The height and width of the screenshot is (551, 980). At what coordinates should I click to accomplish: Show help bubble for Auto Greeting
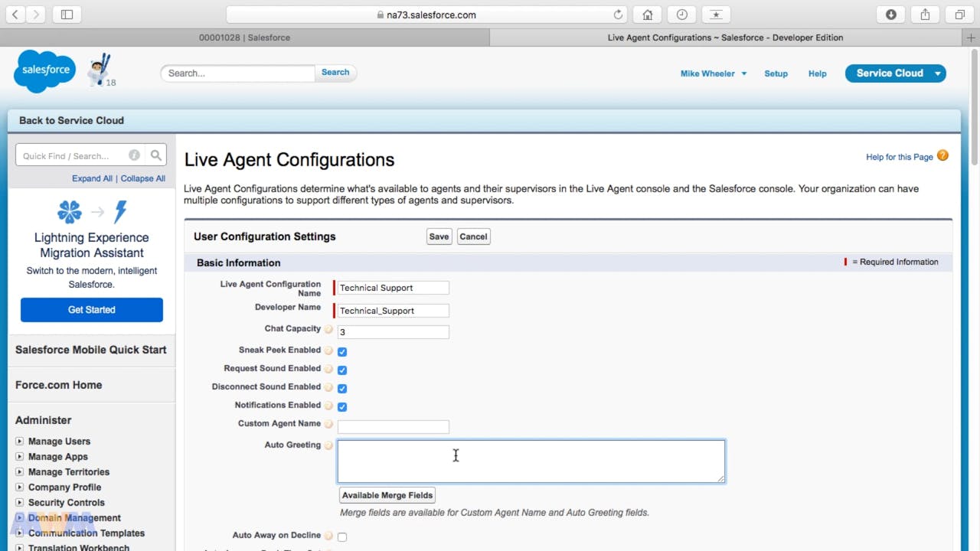(x=328, y=445)
